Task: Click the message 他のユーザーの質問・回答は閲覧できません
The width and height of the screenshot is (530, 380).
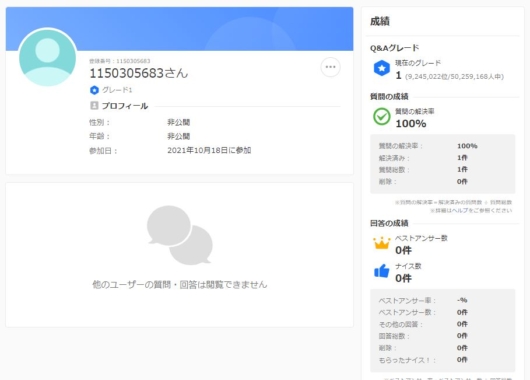Action: click(x=179, y=285)
